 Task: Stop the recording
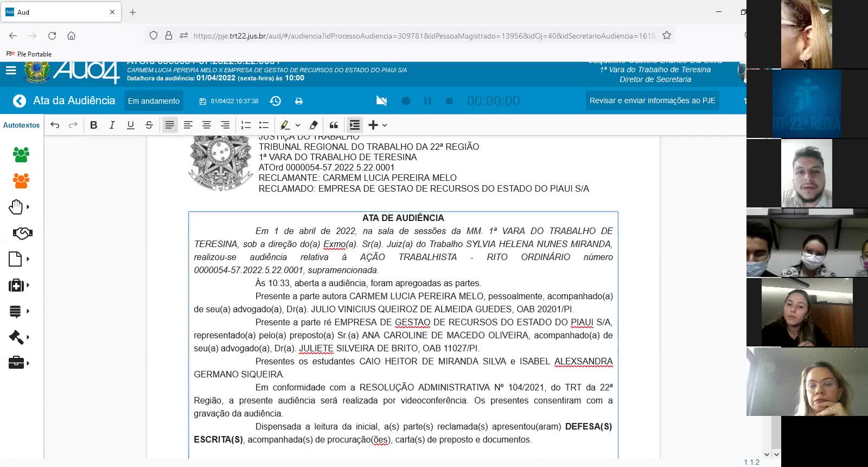pos(449,101)
